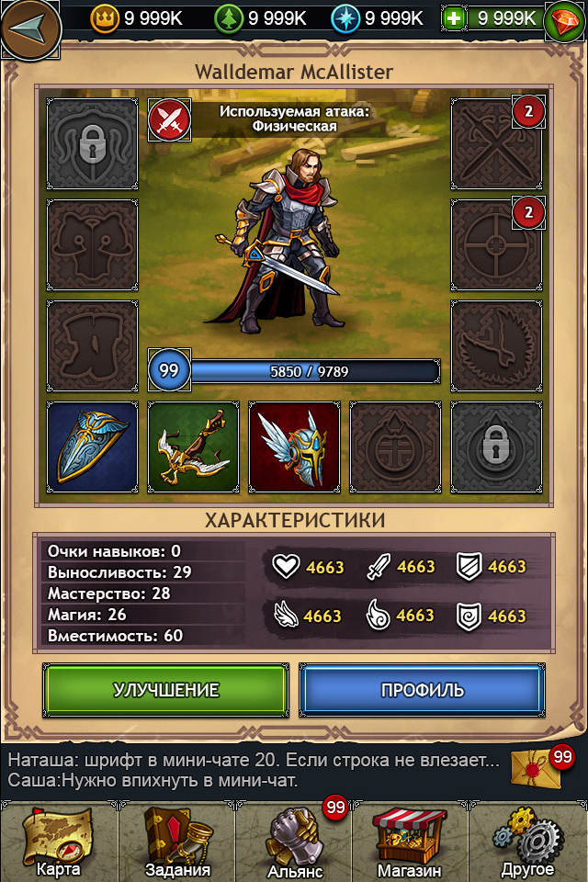Open the mail envelope with 99 badge
The height and width of the screenshot is (882, 588).
tap(538, 768)
